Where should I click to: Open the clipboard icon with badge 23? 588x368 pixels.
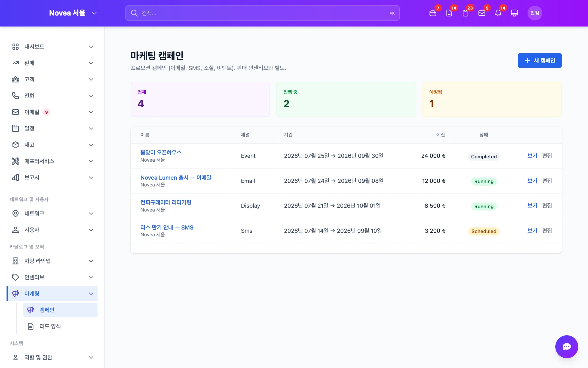coord(465,13)
